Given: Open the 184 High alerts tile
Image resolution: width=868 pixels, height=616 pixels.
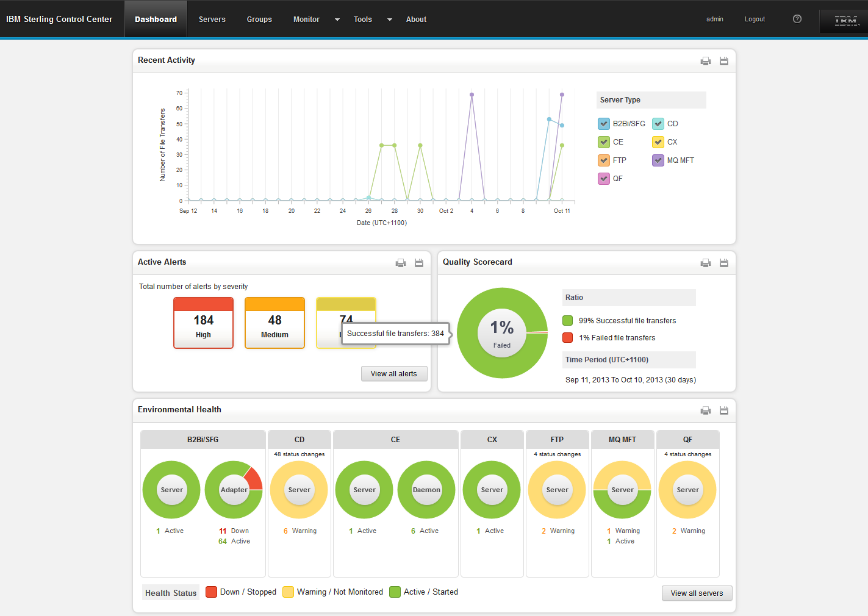Looking at the screenshot, I should click(x=204, y=323).
